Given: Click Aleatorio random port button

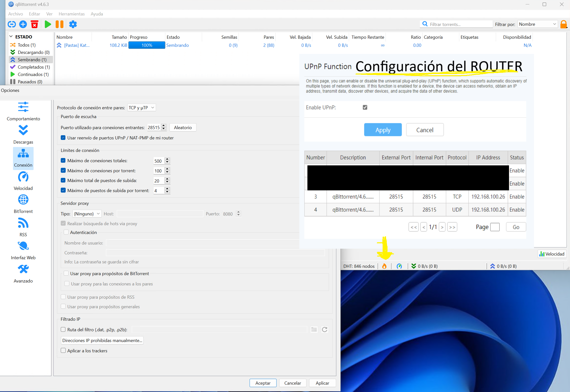Looking at the screenshot, I should point(183,127).
